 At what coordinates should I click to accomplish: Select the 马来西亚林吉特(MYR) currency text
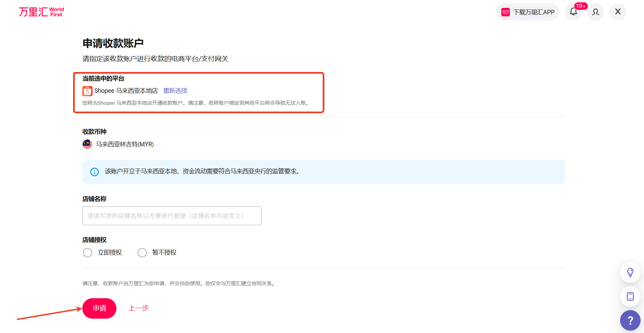pyautogui.click(x=125, y=144)
